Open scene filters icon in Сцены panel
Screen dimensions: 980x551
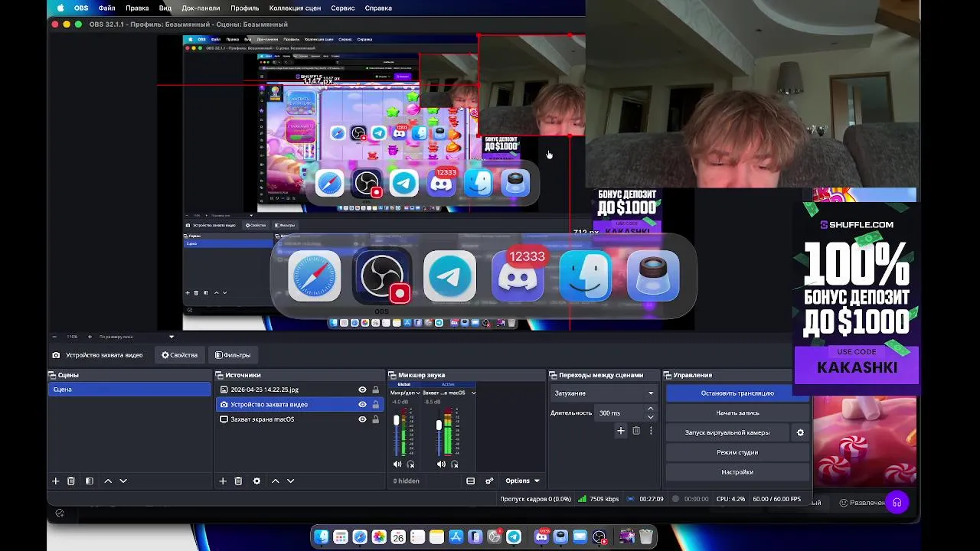coord(90,481)
